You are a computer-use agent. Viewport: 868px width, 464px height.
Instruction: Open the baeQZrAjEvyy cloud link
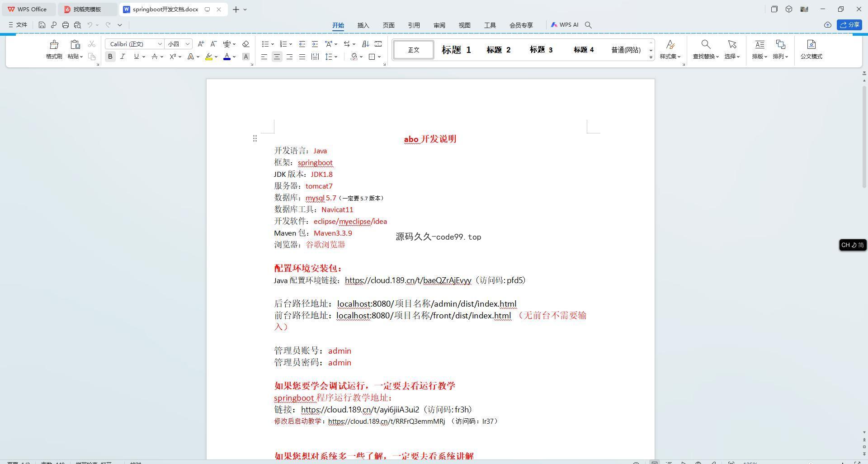(408, 280)
